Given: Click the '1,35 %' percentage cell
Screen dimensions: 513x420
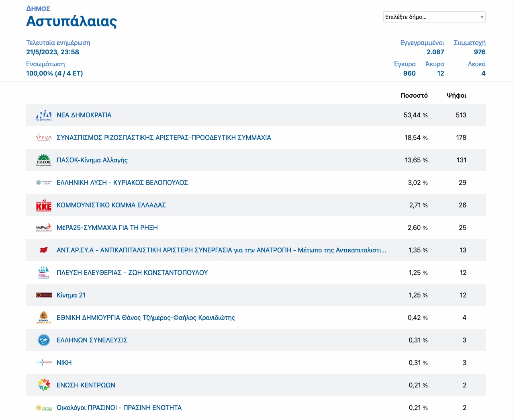Looking at the screenshot, I should 418,250.
